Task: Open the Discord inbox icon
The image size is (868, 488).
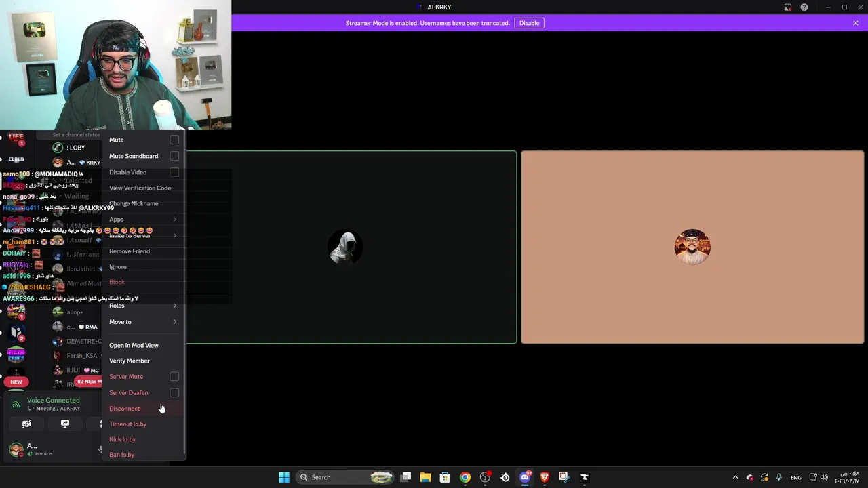Action: (788, 7)
